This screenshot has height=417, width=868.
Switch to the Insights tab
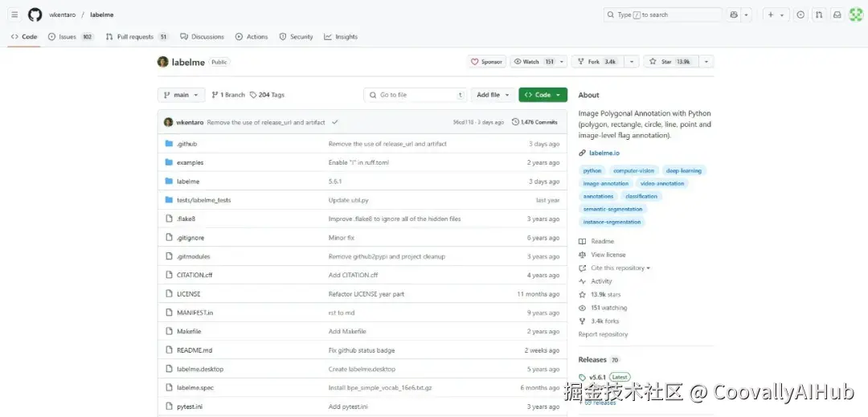[x=341, y=37]
